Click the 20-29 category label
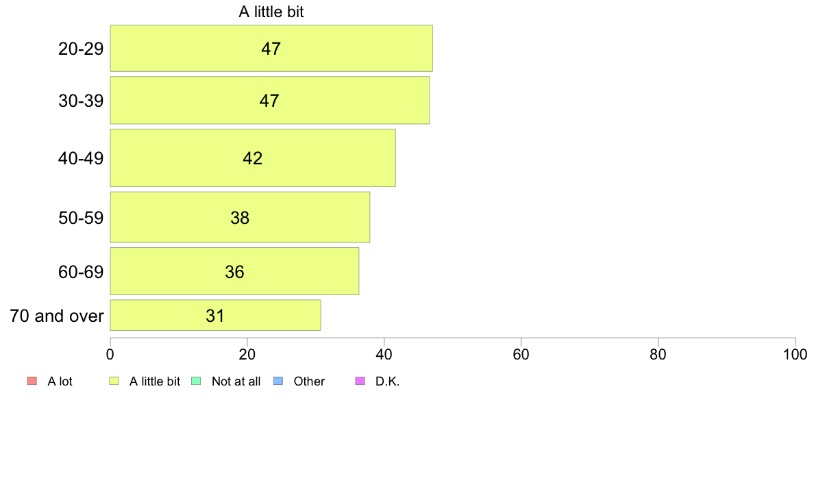This screenshot has width=814, height=504. pyautogui.click(x=80, y=49)
